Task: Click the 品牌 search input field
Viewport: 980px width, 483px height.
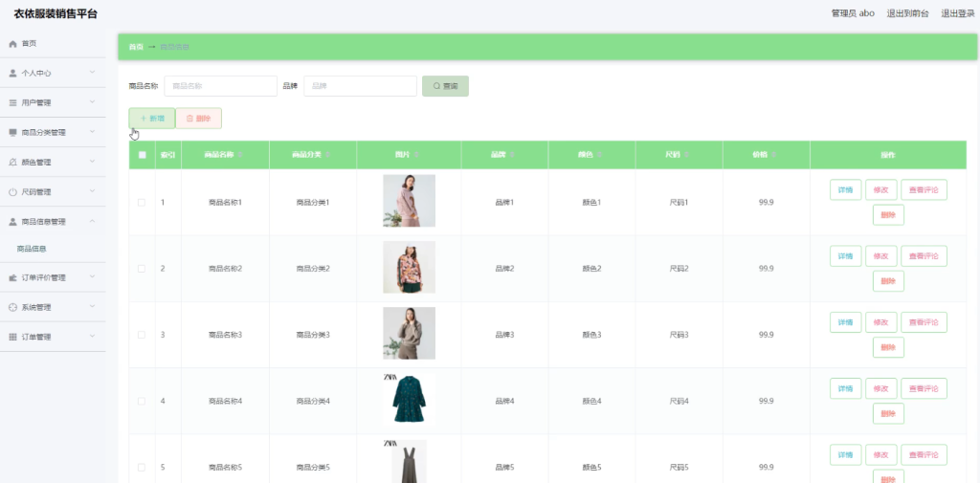Action: 360,86
